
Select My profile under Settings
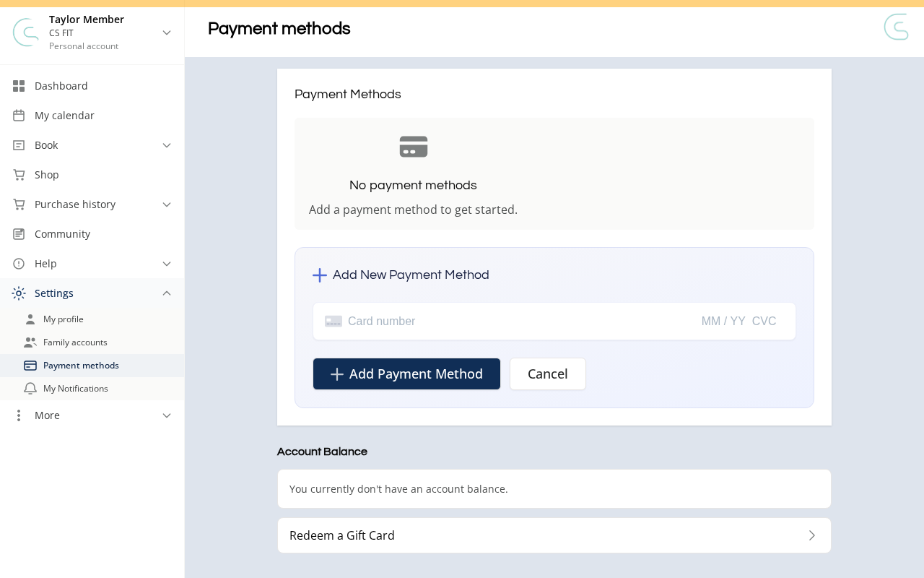pyautogui.click(x=92, y=319)
